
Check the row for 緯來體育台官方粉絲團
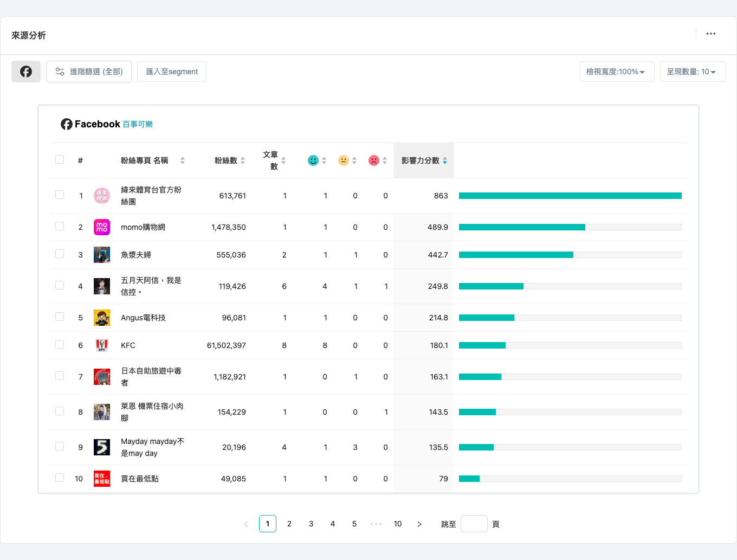pyautogui.click(x=60, y=195)
